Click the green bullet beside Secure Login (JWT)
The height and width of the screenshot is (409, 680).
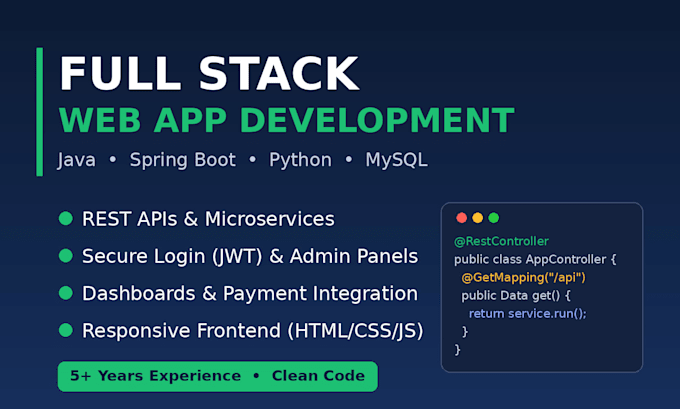pos(65,255)
